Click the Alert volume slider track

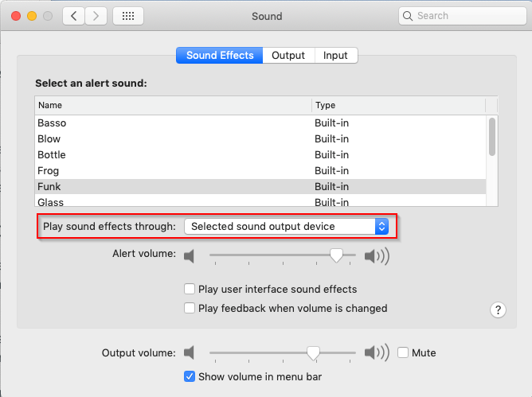coord(282,255)
